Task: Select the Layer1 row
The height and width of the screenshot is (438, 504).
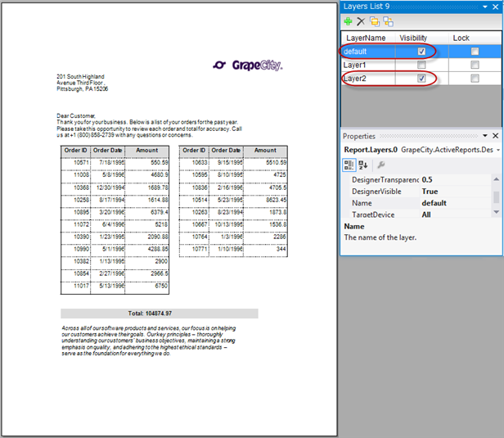Action: (x=421, y=65)
